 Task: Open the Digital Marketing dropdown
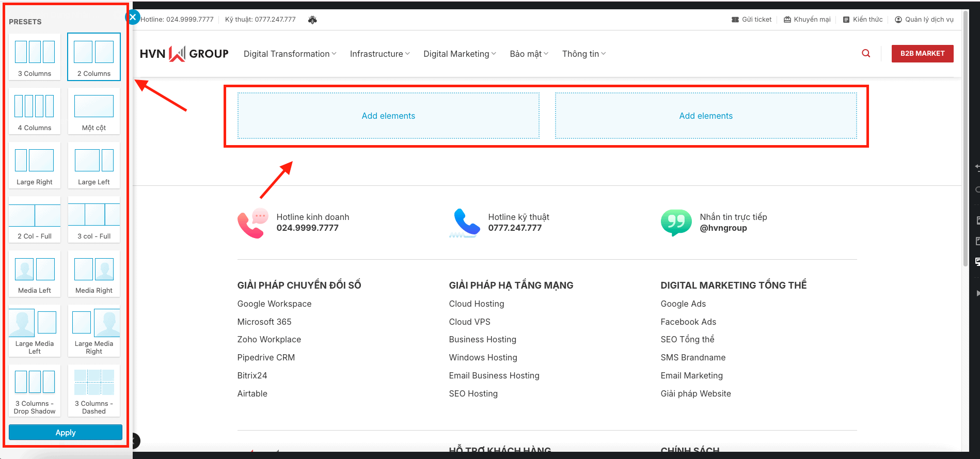click(x=460, y=54)
